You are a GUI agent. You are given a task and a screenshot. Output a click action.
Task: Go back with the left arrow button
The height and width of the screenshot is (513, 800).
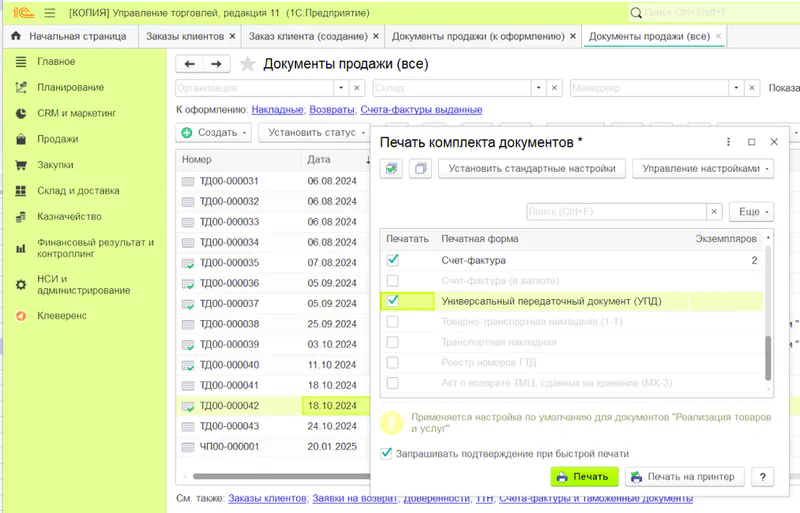click(190, 64)
